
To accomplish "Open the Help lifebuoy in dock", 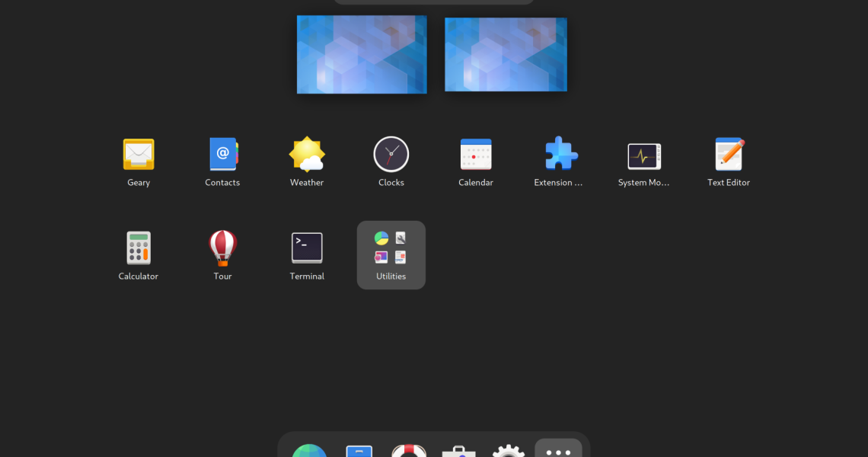I will click(409, 450).
